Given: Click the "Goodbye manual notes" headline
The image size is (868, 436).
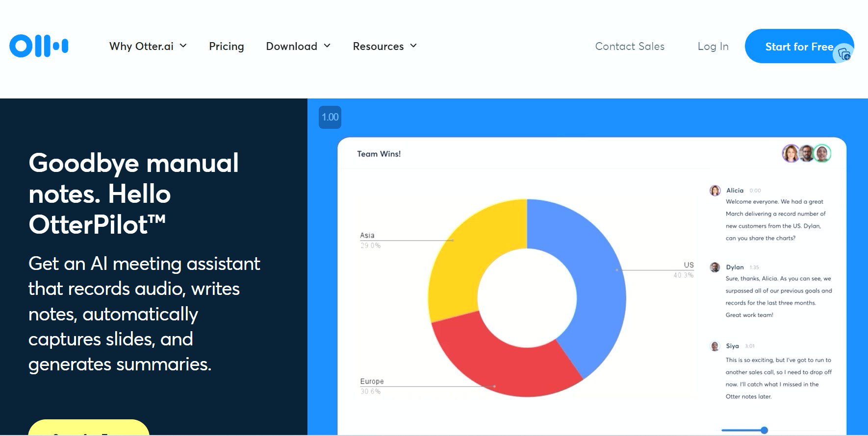Looking at the screenshot, I should tap(134, 194).
